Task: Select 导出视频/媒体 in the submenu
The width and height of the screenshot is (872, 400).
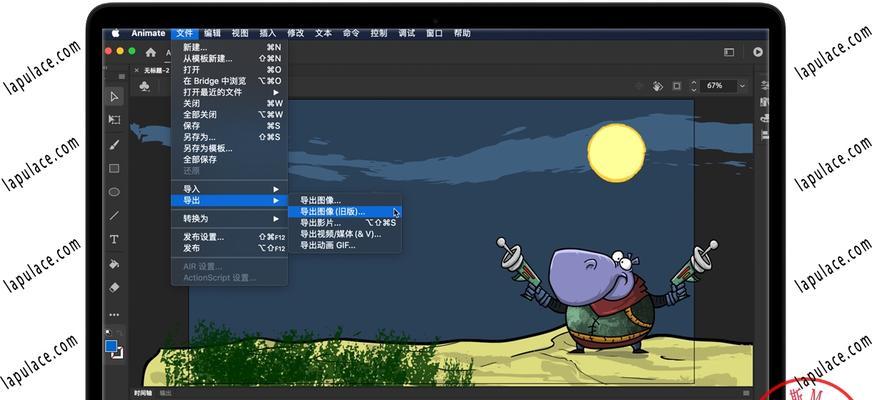Action: pos(344,234)
